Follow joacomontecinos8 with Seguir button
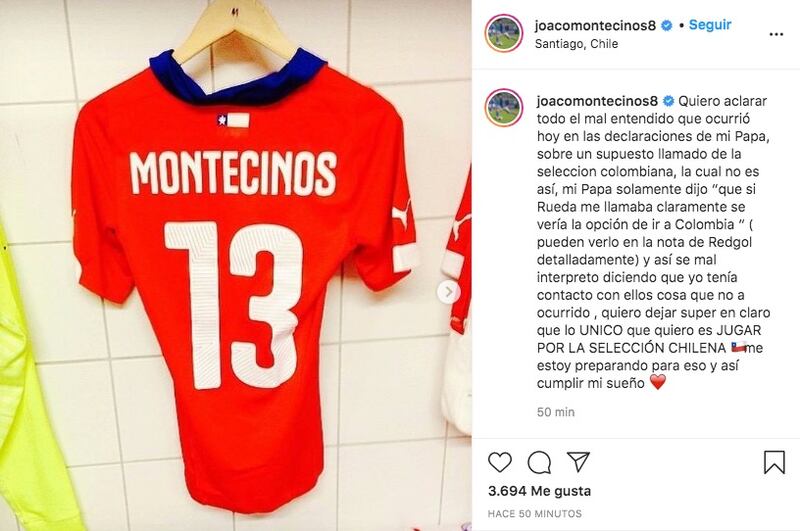This screenshot has height=531, width=800. 710,24
